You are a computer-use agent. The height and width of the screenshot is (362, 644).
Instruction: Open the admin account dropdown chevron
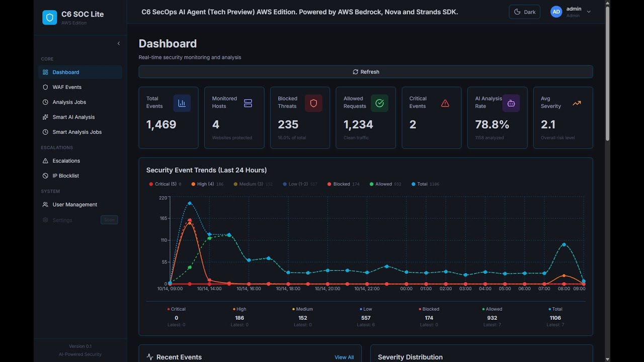[x=589, y=12]
